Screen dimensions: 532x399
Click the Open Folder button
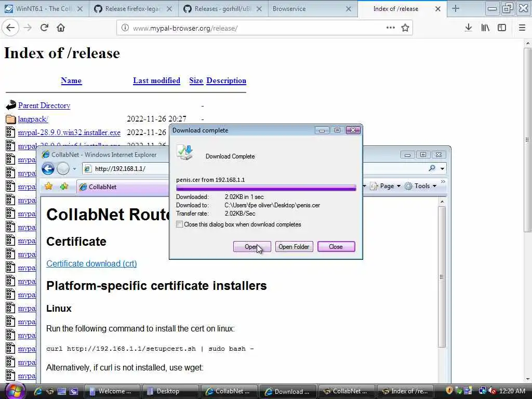pyautogui.click(x=294, y=247)
